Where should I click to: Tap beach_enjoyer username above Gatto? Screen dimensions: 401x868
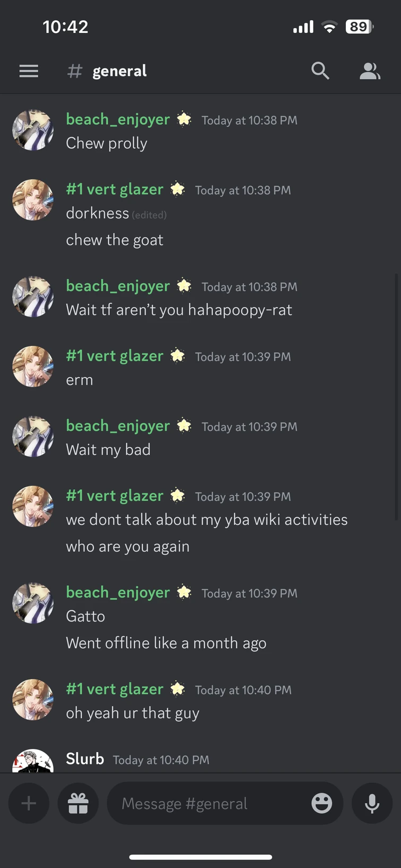coord(118,592)
